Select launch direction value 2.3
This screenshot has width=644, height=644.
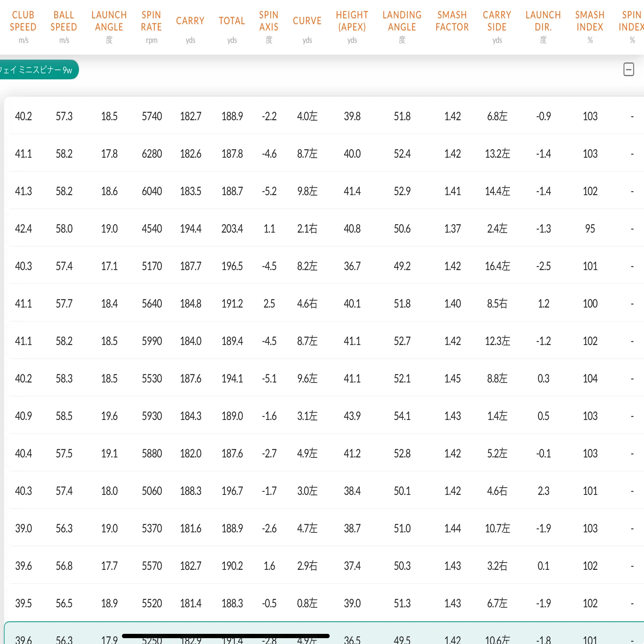tap(543, 491)
